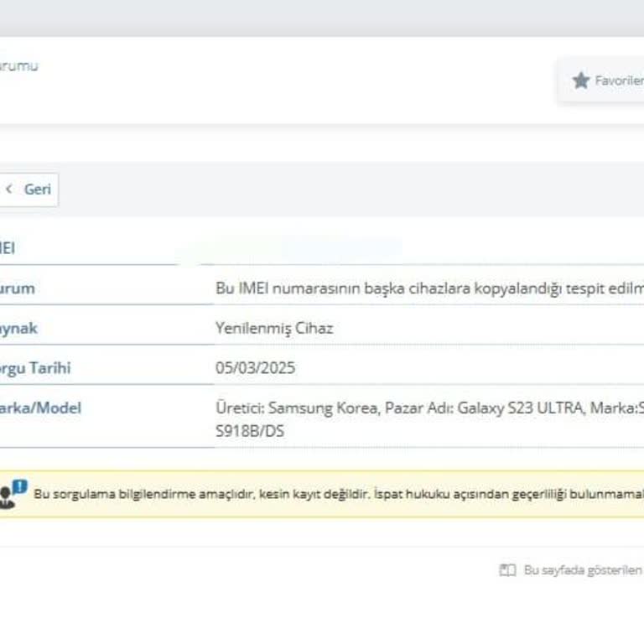Click the 'IMEI' row label
The height and width of the screenshot is (644, 644).
pos(8,248)
